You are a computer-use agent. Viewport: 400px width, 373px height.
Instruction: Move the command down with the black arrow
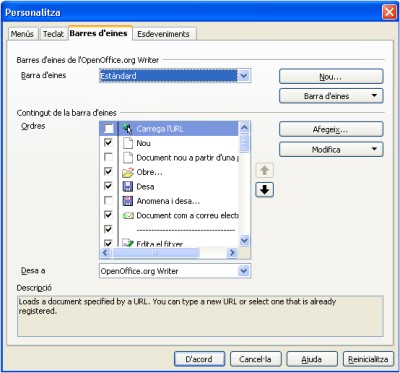point(264,190)
